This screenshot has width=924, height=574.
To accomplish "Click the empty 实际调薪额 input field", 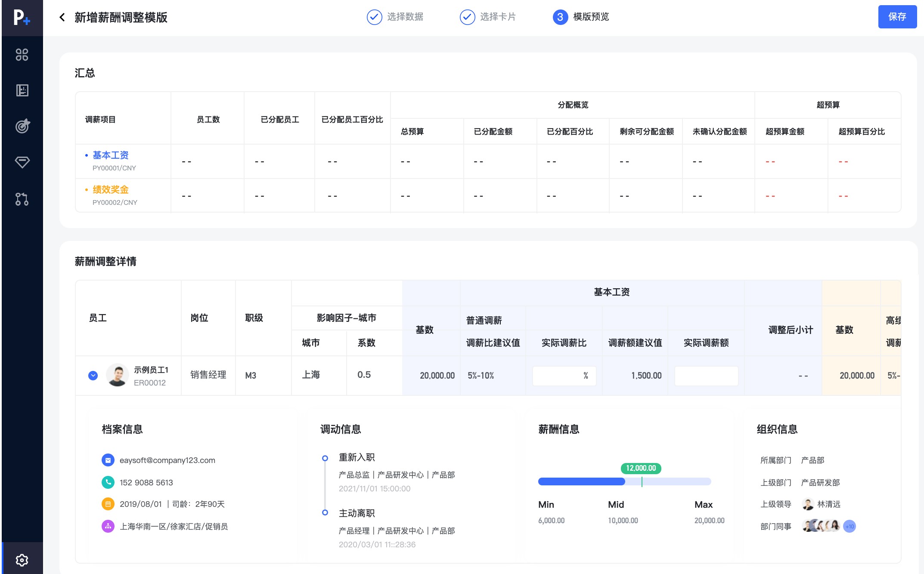I will (706, 376).
